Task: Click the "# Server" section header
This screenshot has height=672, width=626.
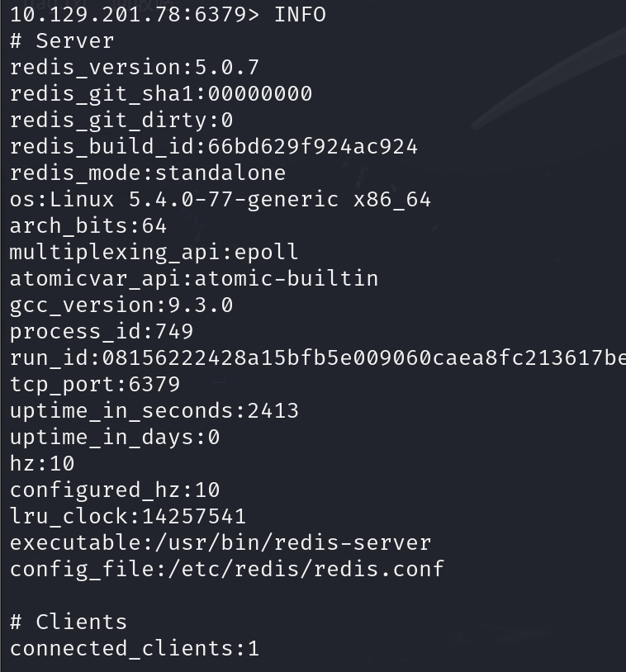Action: [62, 41]
